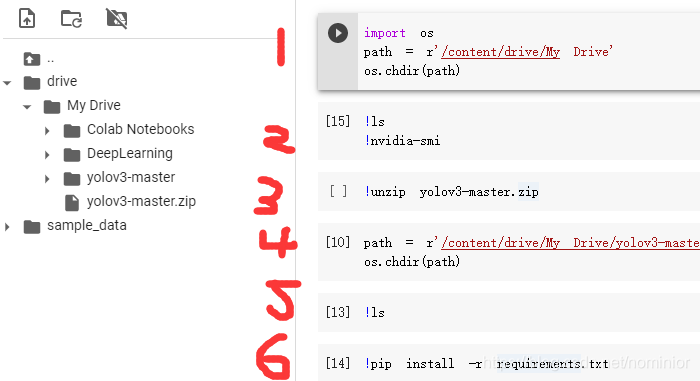Click the [14] execution counter
The image size is (700, 381).
point(338,363)
